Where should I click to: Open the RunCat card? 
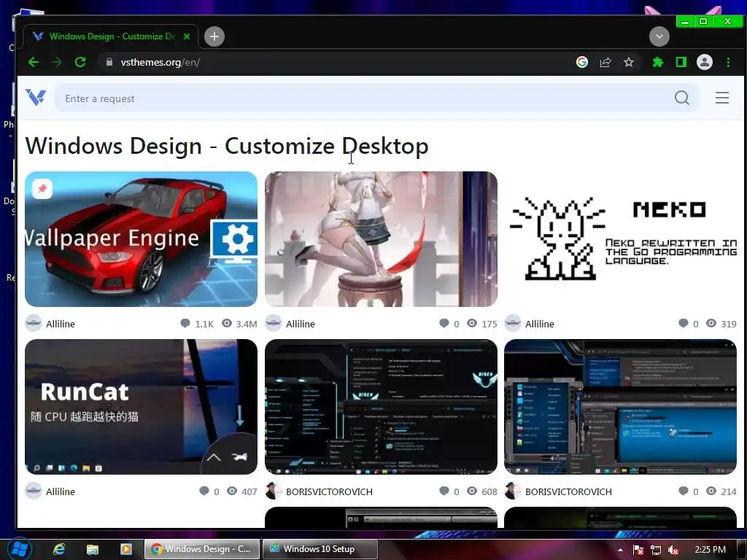(141, 407)
